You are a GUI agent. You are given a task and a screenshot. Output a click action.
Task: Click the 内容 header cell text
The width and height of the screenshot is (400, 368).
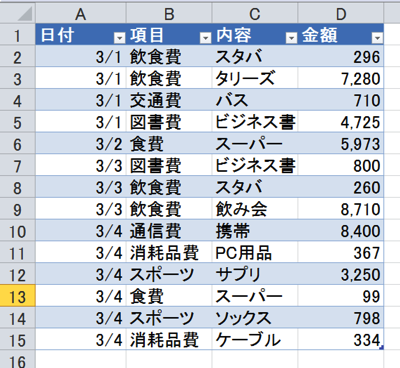point(233,35)
